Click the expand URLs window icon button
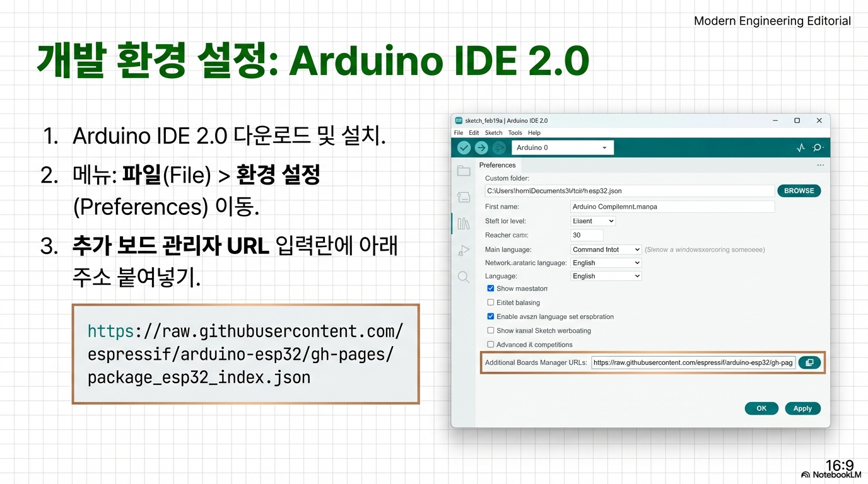 tap(809, 362)
